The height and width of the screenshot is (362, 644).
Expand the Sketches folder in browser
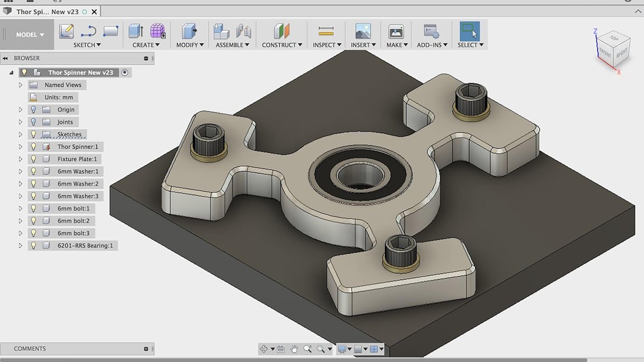(20, 134)
